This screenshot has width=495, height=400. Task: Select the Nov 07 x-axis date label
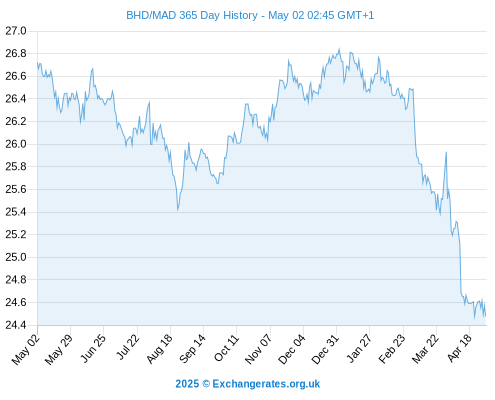click(258, 349)
